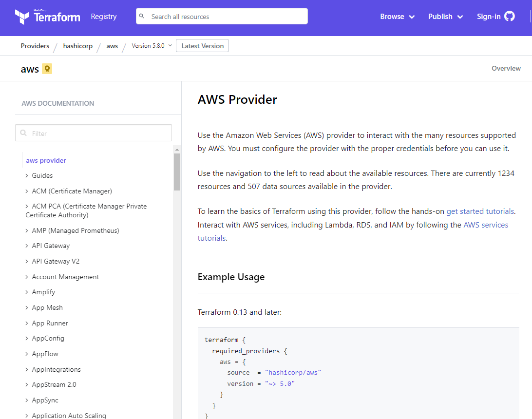Click the search magnifier icon in header
Viewport: 532px width, 419px height.
coord(142,16)
